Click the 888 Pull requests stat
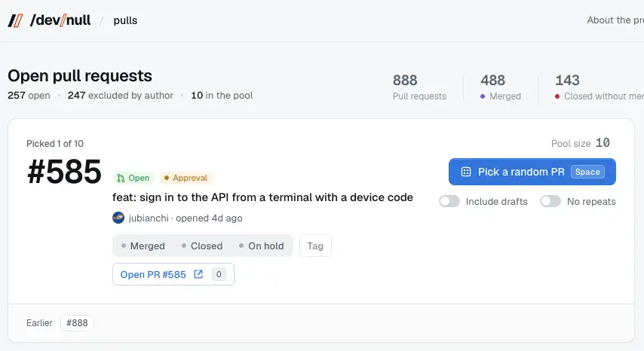644x351 pixels. (x=419, y=87)
